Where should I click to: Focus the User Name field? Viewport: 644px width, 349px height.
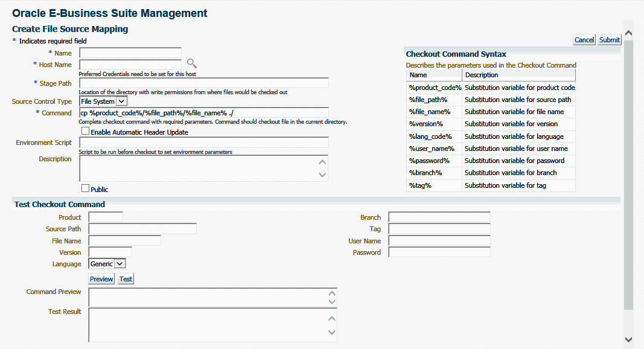439,241
